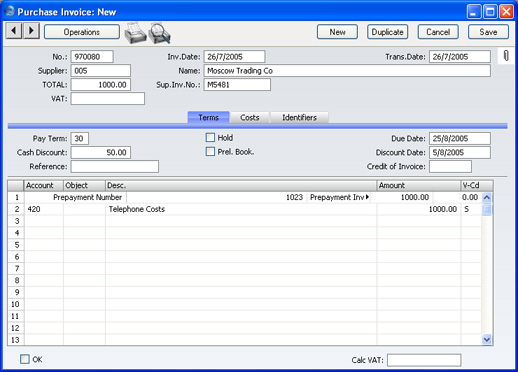Click the Prepayment Number label cell
The image size is (518, 372).
75,197
